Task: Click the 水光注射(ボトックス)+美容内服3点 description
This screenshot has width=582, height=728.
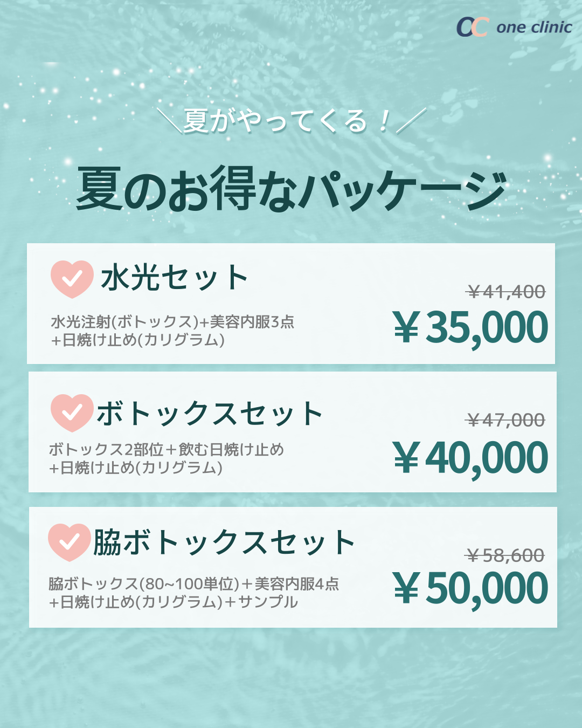Action: [x=172, y=322]
